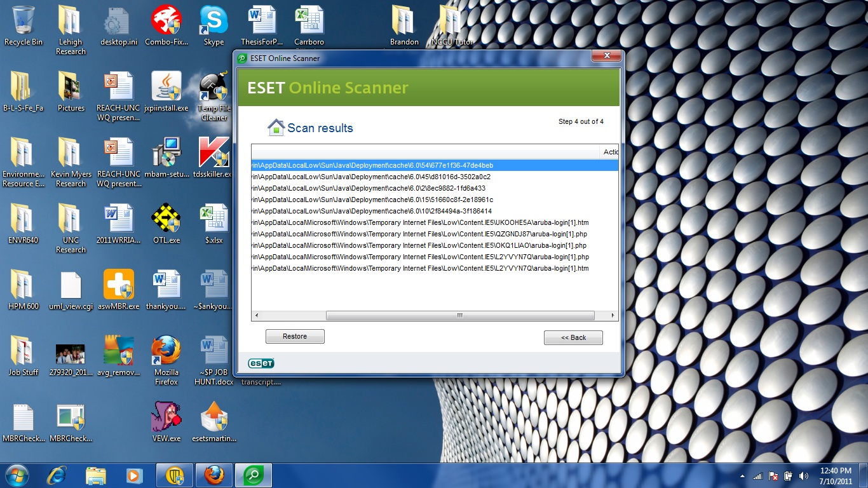Select the HPM 600 folder icon
This screenshot has width=868, height=488.
pyautogui.click(x=24, y=290)
